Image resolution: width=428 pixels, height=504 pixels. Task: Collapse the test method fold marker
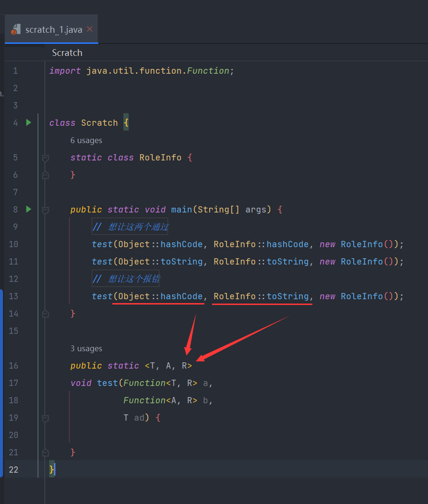(x=45, y=418)
